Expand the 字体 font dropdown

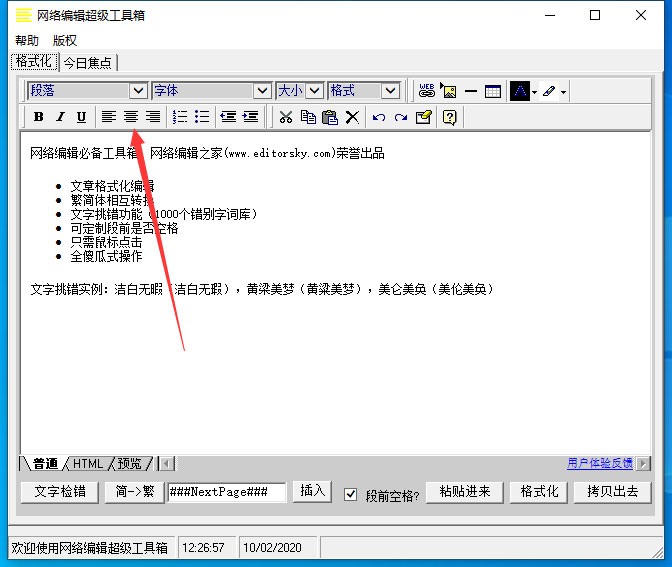(262, 91)
